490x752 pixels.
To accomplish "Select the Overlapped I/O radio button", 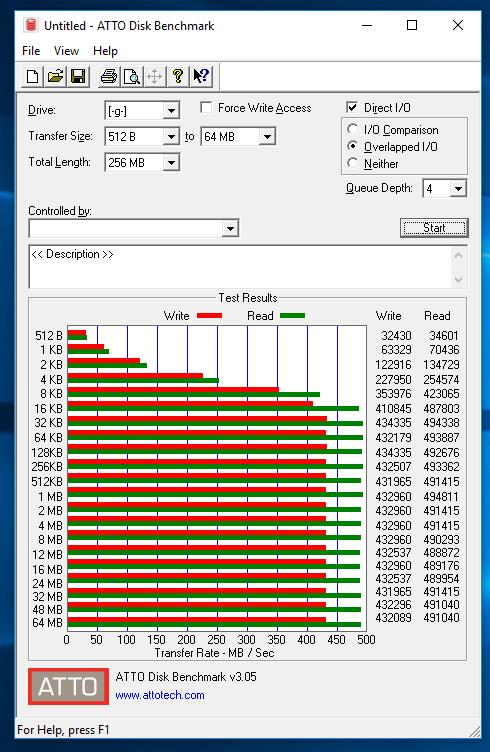I will point(352,146).
